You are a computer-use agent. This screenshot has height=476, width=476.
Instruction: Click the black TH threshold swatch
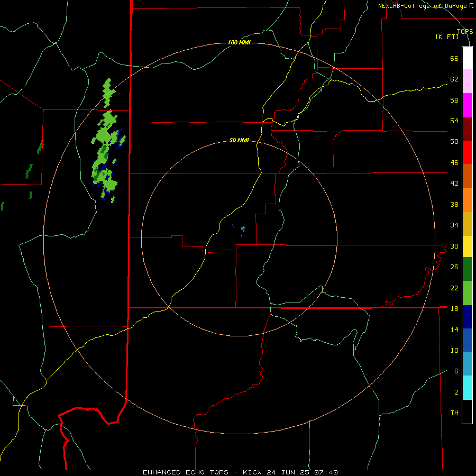click(x=467, y=411)
